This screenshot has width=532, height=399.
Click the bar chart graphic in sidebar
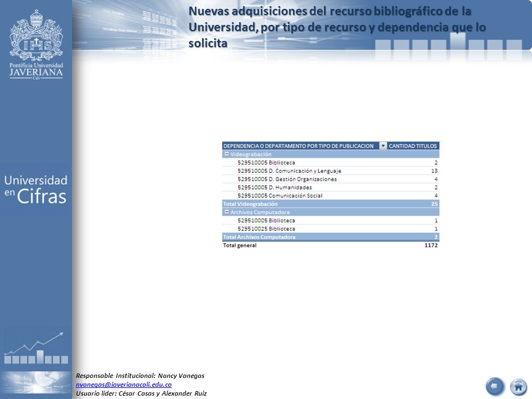coord(36,348)
